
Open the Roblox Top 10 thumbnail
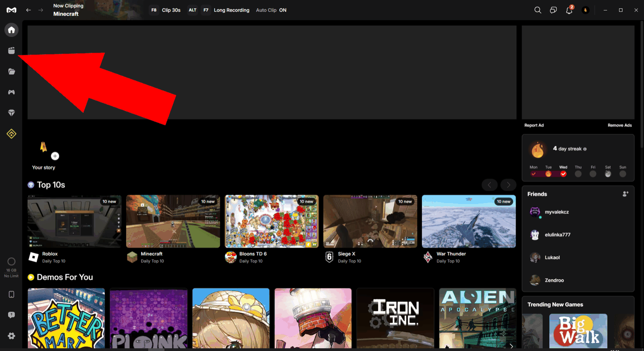tap(75, 221)
